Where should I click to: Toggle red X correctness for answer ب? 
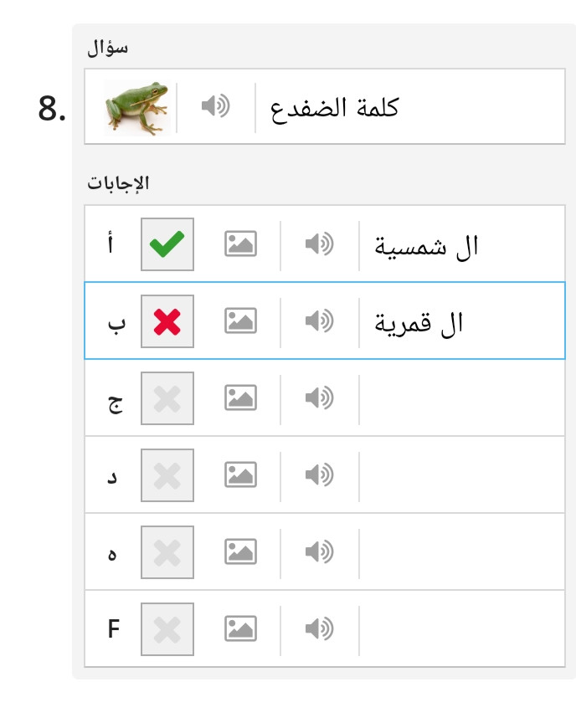[167, 321]
